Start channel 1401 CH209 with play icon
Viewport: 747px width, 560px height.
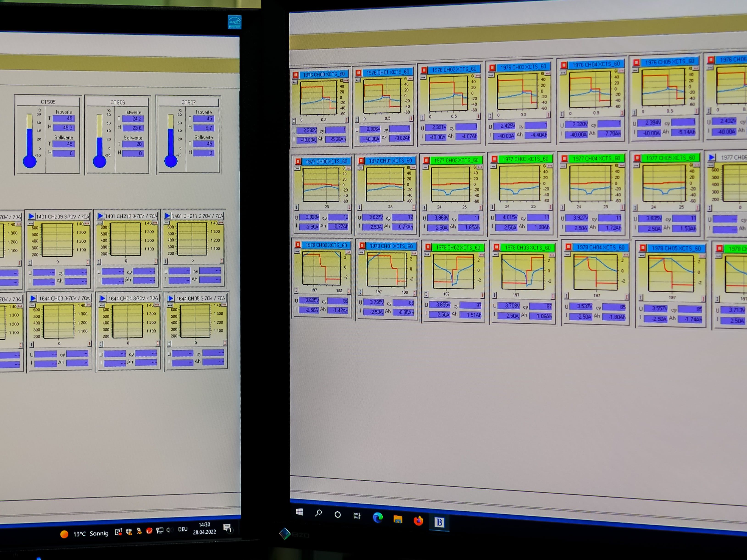pyautogui.click(x=32, y=216)
